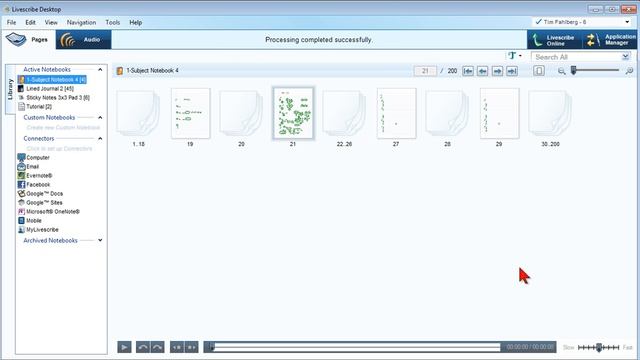Image resolution: width=640 pixels, height=360 pixels.
Task: Click the notebook icon beside 1-Subject Notebook 4 header
Action: (120, 71)
